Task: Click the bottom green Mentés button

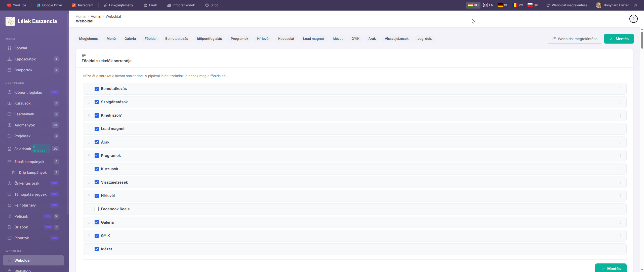Action: pyautogui.click(x=611, y=268)
